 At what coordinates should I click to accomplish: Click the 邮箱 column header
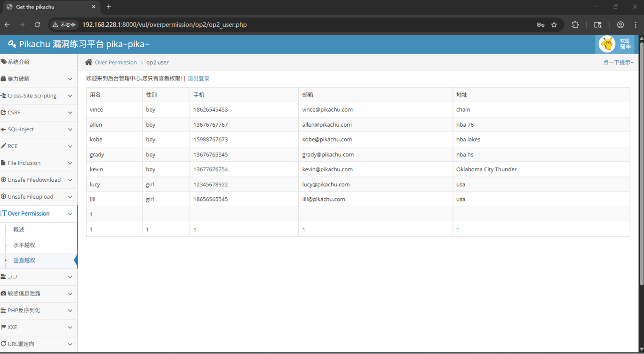click(375, 95)
